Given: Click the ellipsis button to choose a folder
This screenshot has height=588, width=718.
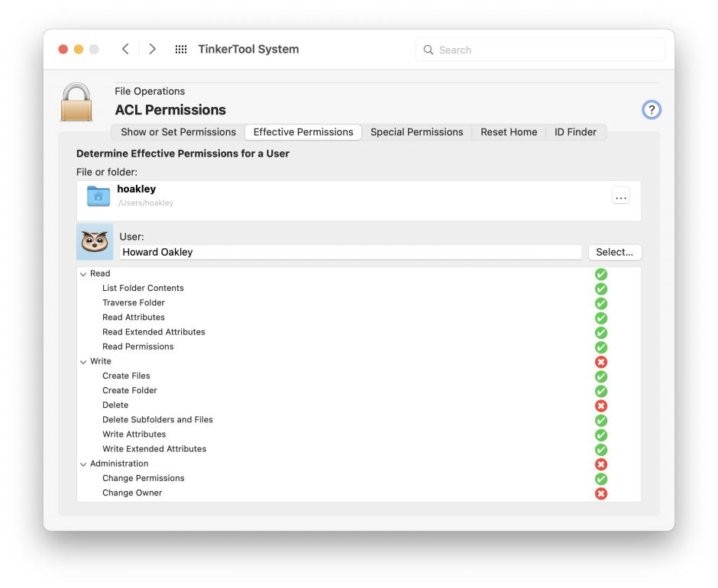Looking at the screenshot, I should [x=621, y=196].
